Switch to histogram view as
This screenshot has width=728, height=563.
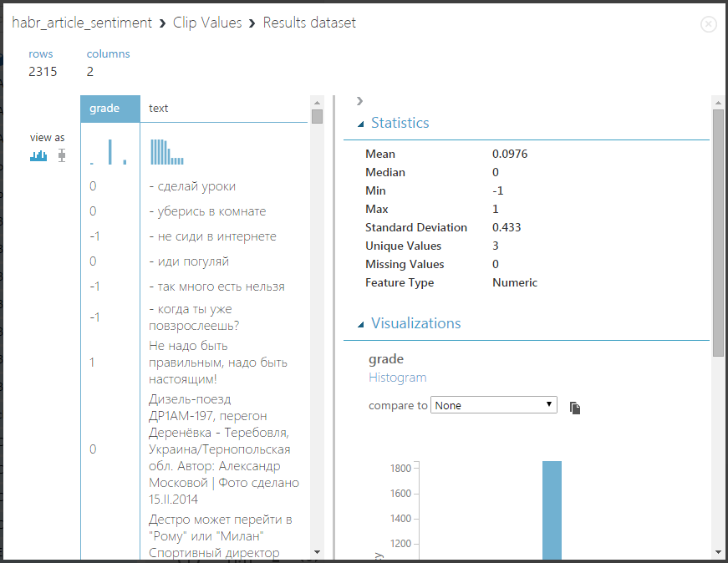point(38,155)
